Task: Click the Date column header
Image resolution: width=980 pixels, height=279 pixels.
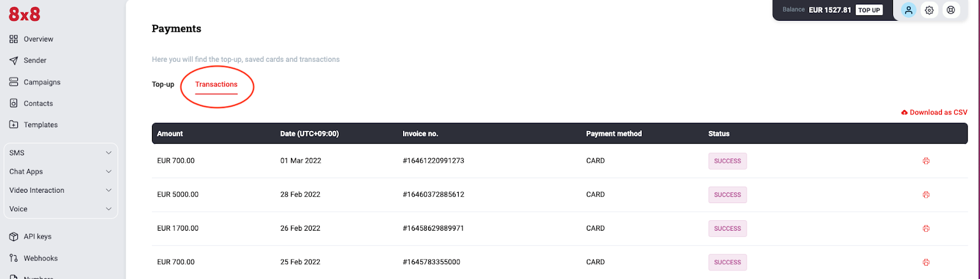Action: pos(309,133)
